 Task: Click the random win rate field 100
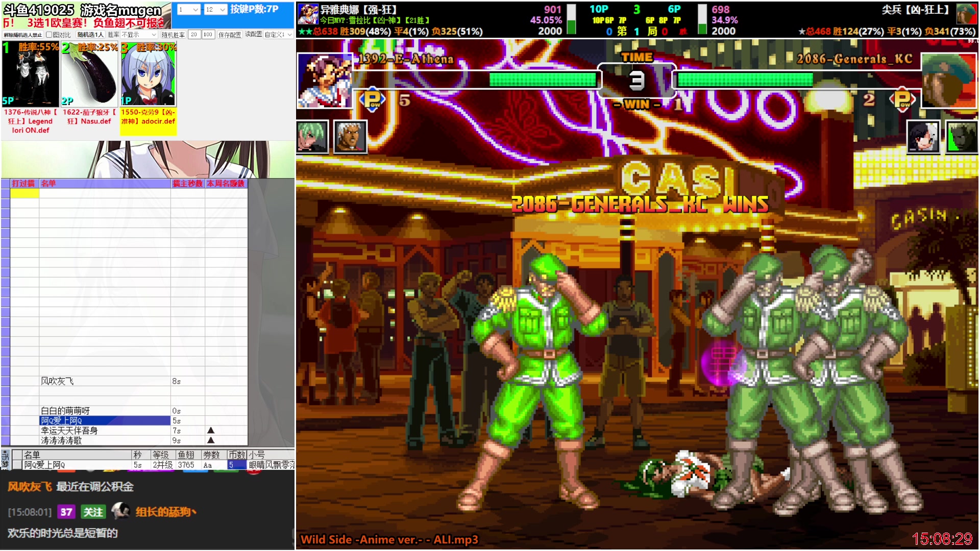(x=208, y=35)
